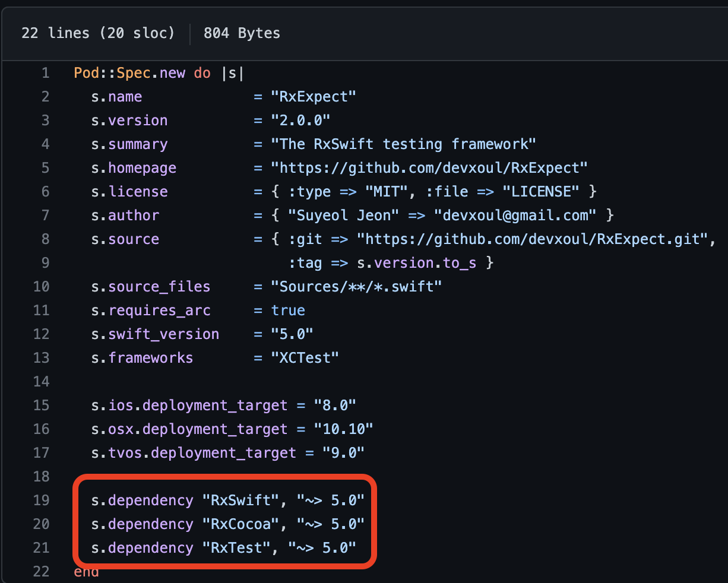The width and height of the screenshot is (728, 583).
Task: Click the "Pod::Spec.new do |s|" line
Action: [159, 73]
